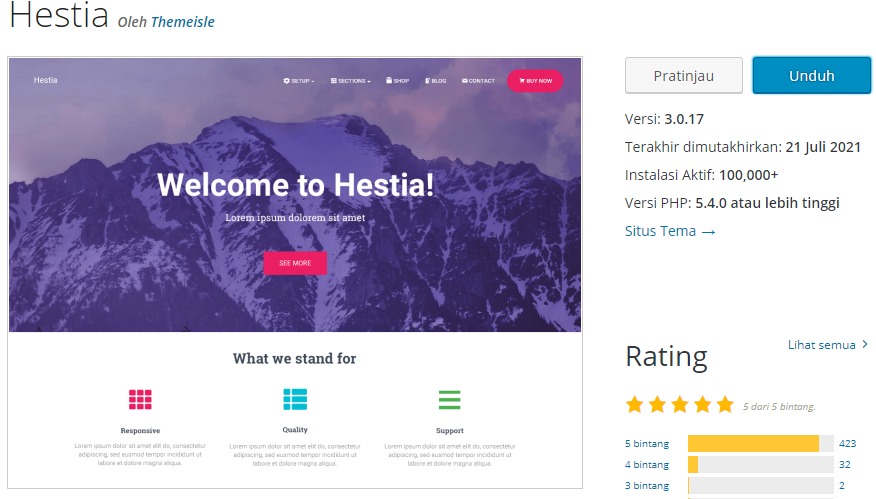
Task: Click the Instalasi Aktif value 100,000+
Action: pos(749,175)
